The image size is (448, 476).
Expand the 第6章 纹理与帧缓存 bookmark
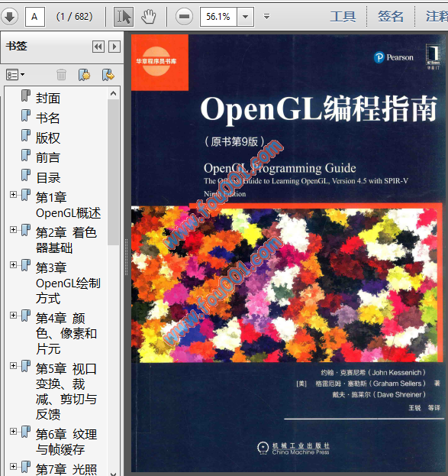(13, 431)
